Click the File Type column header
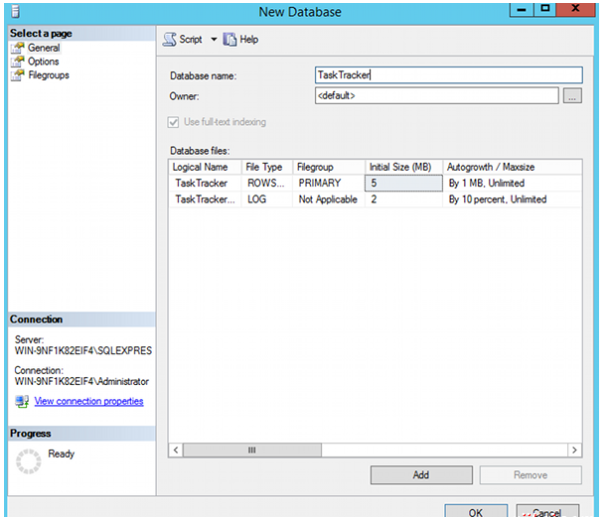 pyautogui.click(x=267, y=167)
